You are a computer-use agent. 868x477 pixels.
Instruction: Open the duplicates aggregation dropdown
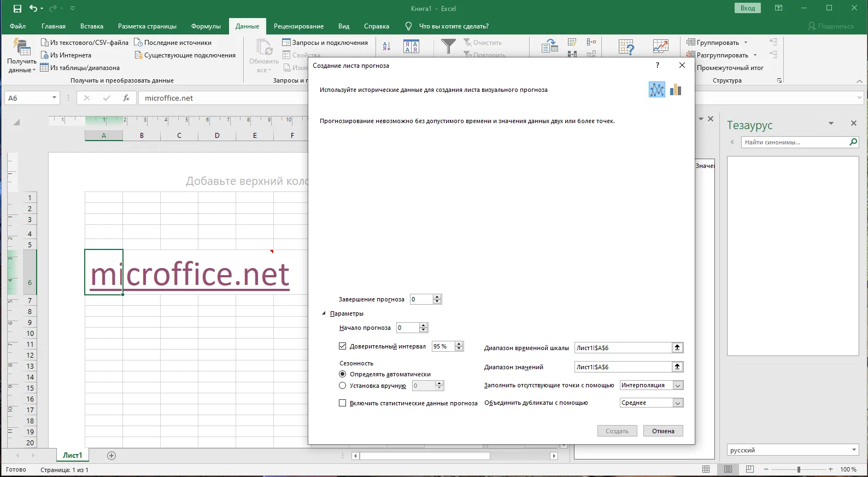(678, 403)
